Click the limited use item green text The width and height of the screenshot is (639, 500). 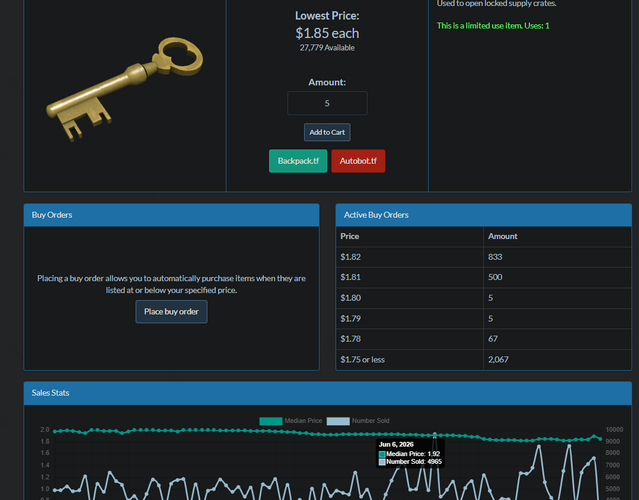493,26
